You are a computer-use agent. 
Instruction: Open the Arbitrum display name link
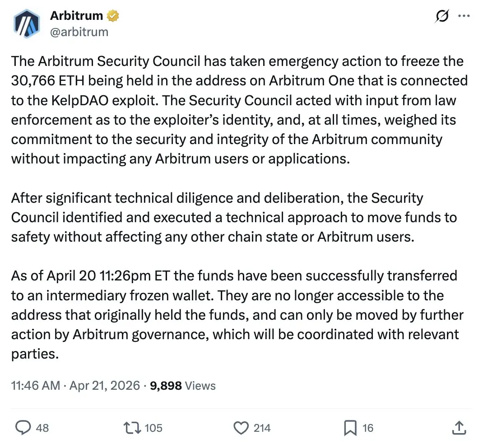[76, 15]
